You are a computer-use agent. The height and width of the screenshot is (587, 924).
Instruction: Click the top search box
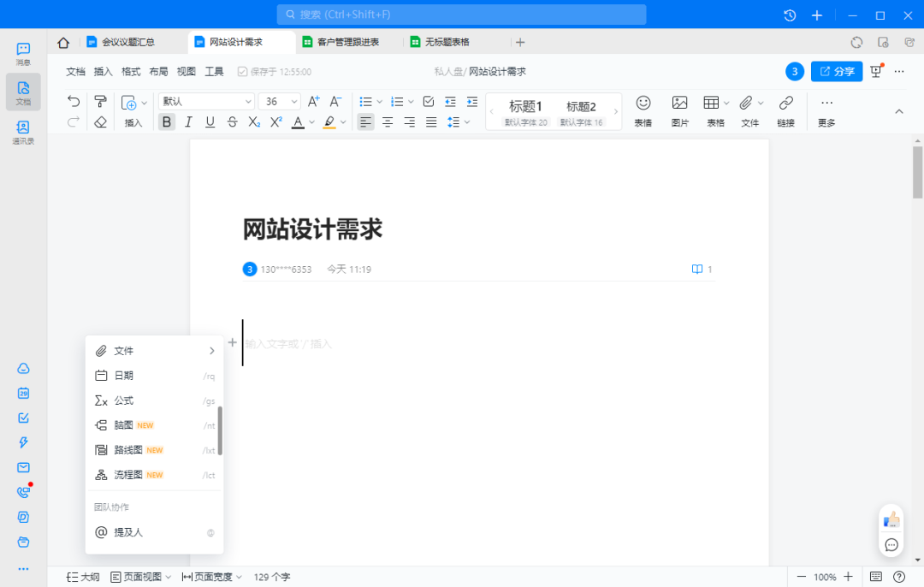(461, 15)
